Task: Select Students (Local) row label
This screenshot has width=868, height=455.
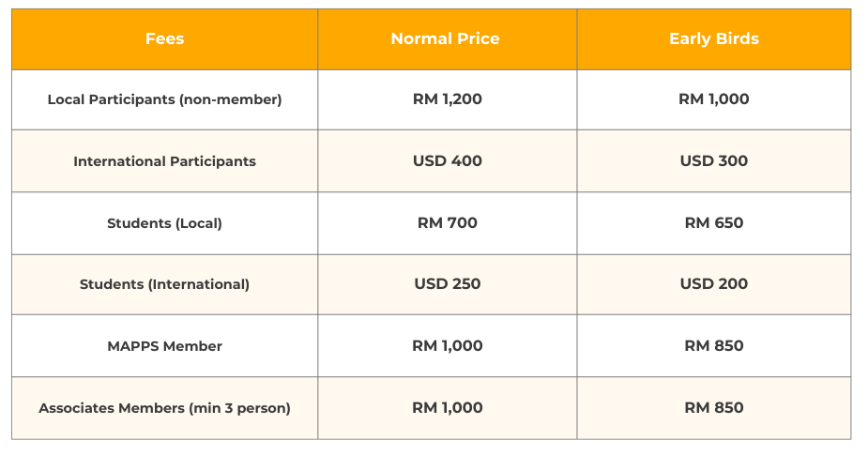Action: pyautogui.click(x=164, y=223)
